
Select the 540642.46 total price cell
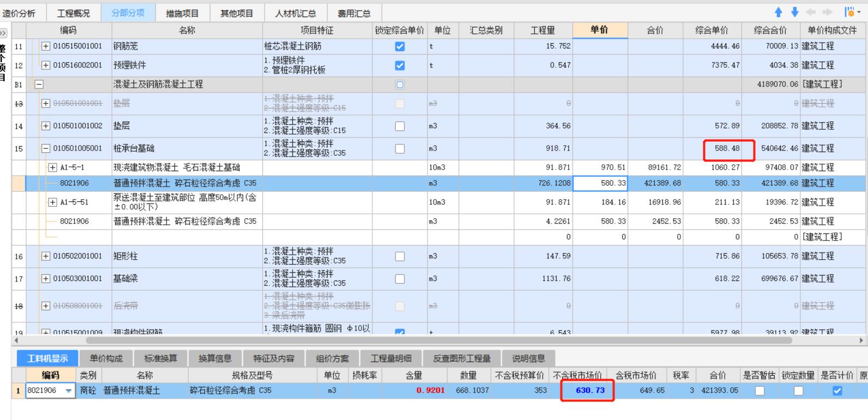click(771, 148)
